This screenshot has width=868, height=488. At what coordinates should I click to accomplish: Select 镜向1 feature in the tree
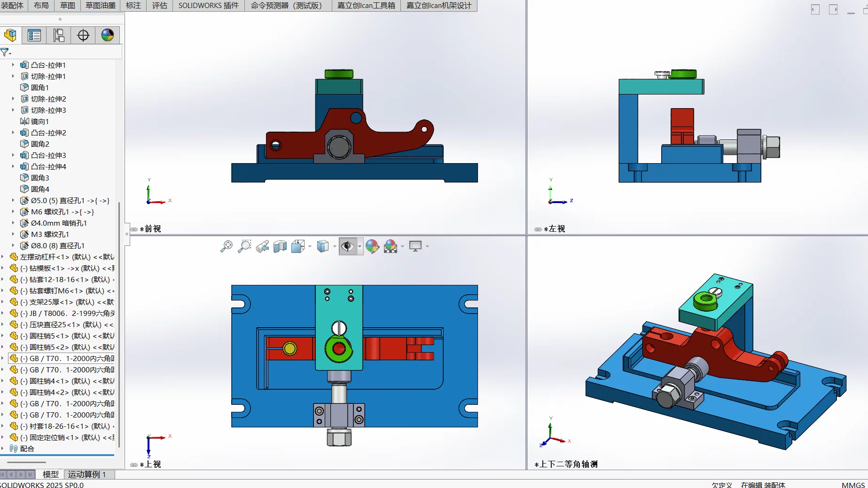[35, 121]
